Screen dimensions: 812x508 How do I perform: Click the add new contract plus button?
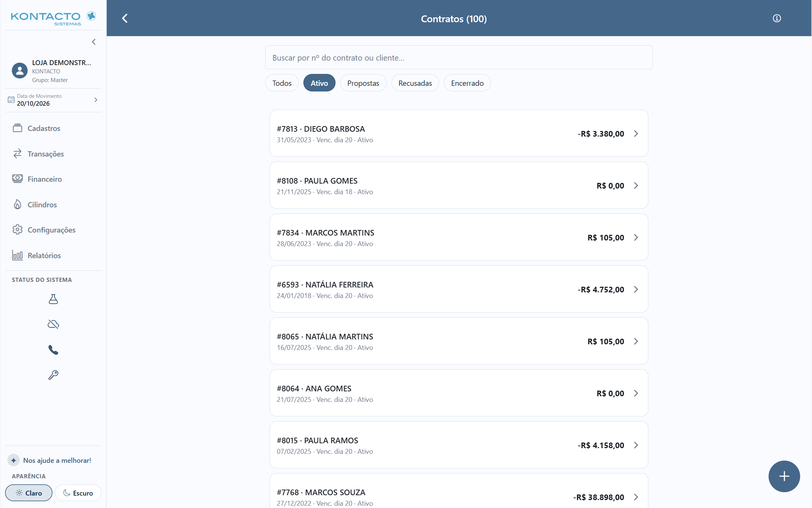784,476
